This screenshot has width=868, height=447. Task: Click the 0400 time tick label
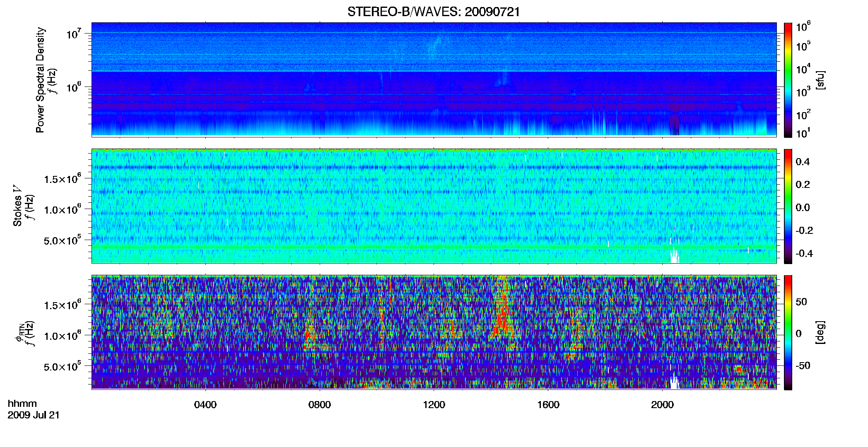click(x=205, y=404)
